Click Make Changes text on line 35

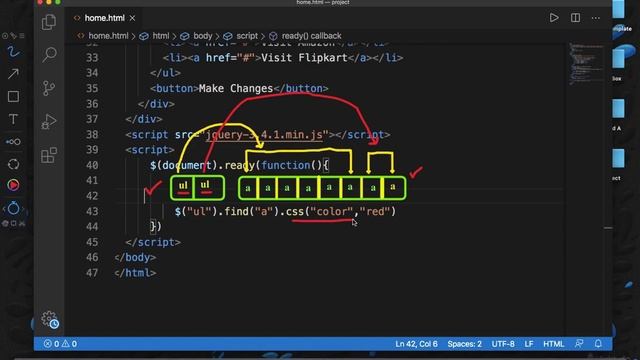tap(236, 88)
